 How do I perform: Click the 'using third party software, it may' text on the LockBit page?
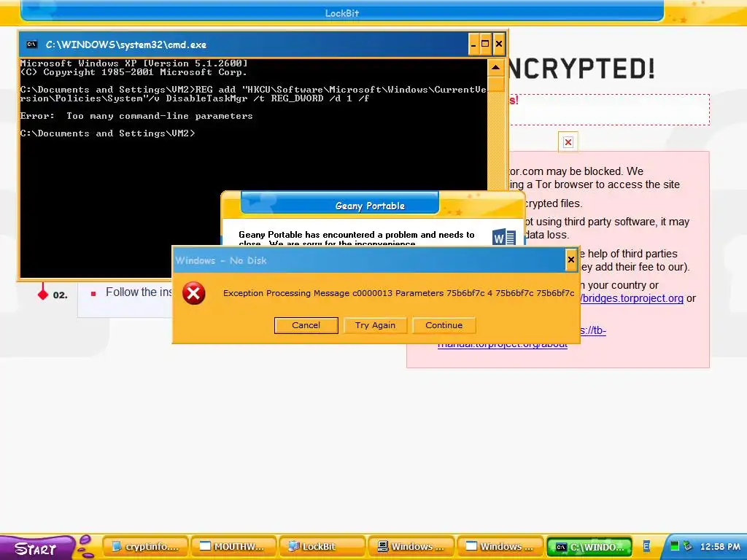coord(612,222)
